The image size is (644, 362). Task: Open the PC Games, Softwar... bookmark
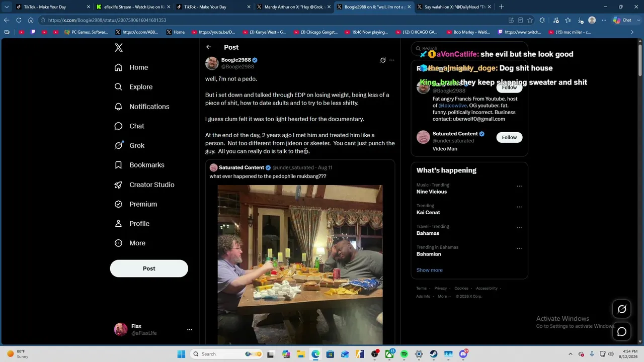[87, 32]
